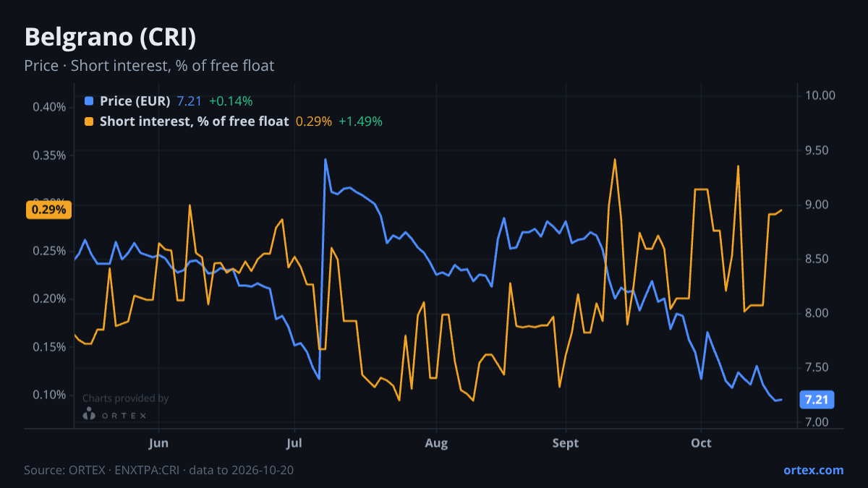This screenshot has height=488, width=868.
Task: Open the ortex.com link
Action: click(x=814, y=470)
